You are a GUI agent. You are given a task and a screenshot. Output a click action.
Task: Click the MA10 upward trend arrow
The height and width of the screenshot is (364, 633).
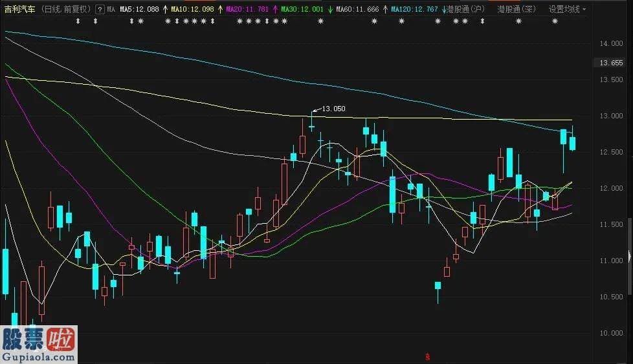tap(220, 9)
